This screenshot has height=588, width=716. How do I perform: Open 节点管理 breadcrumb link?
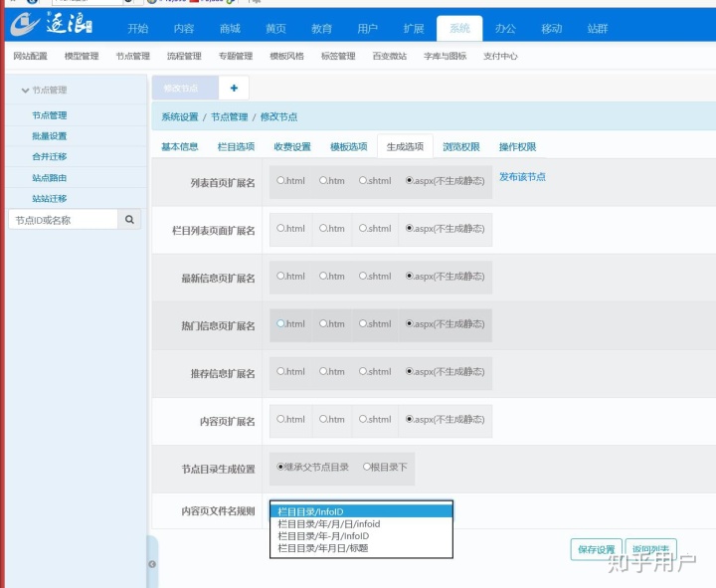point(230,117)
